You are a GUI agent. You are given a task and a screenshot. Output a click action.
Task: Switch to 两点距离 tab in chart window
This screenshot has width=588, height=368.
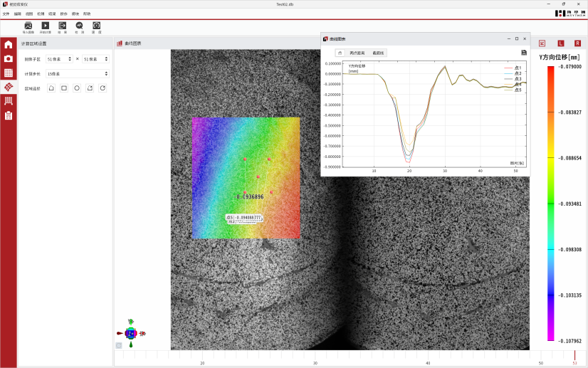(357, 53)
